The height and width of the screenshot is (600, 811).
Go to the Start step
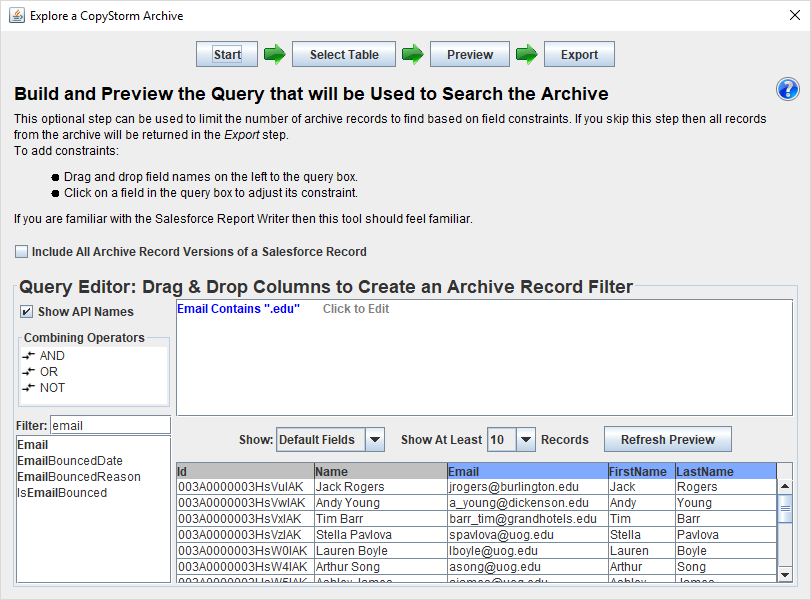point(227,54)
